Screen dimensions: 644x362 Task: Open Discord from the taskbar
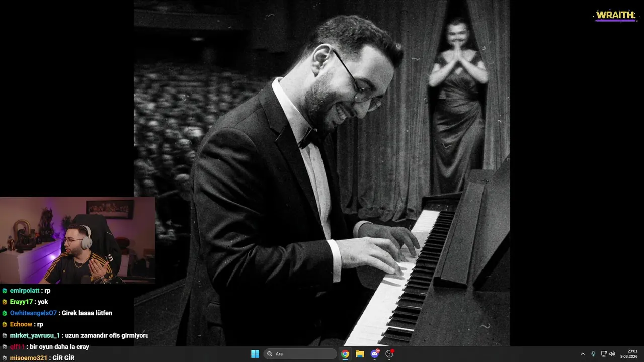click(374, 354)
